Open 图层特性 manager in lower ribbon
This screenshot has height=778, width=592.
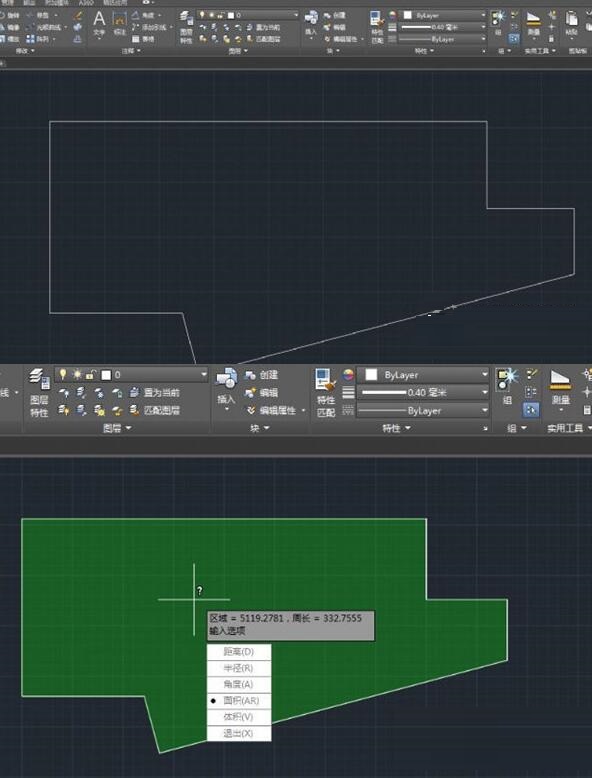(x=39, y=391)
